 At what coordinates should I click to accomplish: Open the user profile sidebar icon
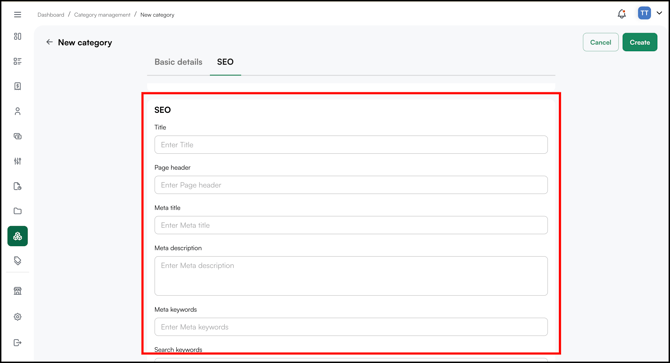coord(18,111)
